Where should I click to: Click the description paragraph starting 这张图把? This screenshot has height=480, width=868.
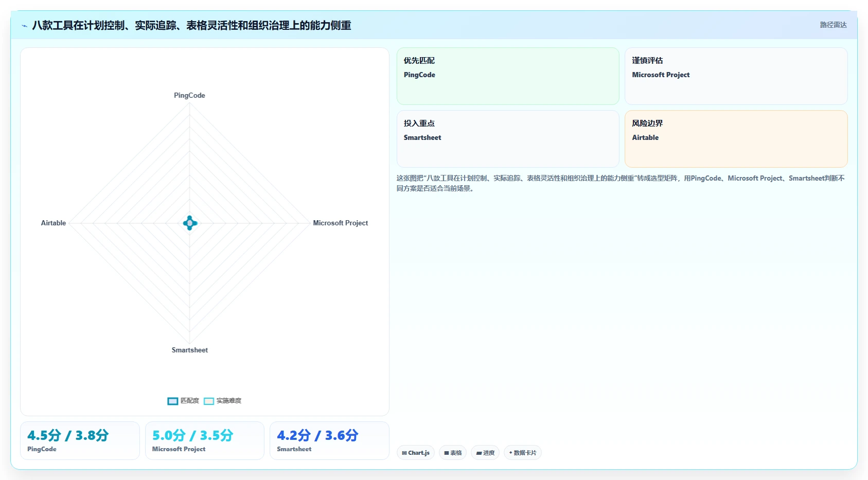click(x=621, y=183)
